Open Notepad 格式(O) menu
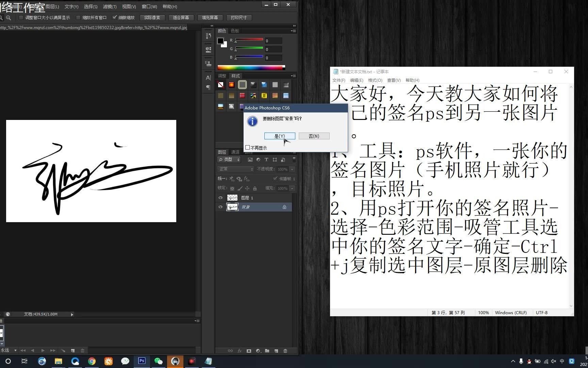Viewport: 588px width, 368px height. (x=375, y=80)
